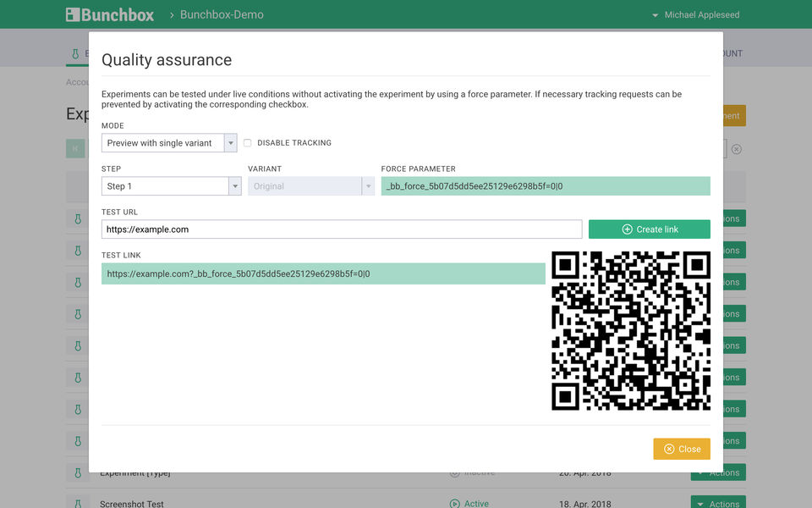
Task: Close the Quality assurance dialog
Action: (682, 449)
